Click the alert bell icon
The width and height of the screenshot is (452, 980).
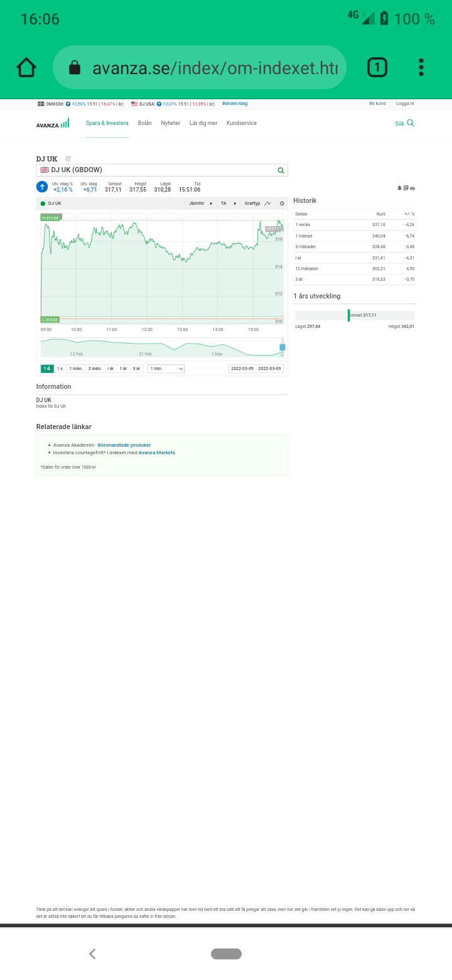(399, 188)
